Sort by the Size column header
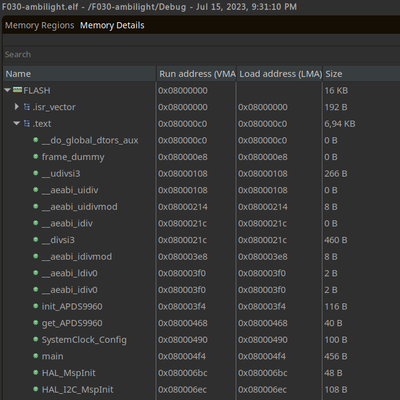 tap(361, 74)
